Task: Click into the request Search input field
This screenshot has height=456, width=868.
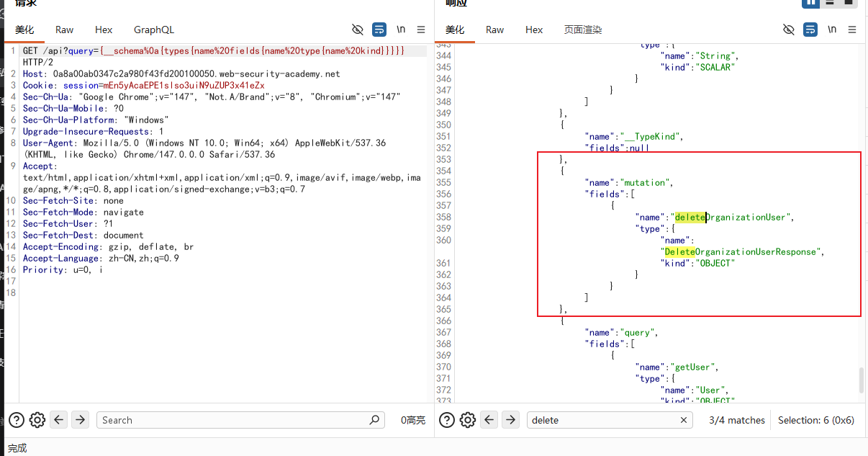Action: (234, 420)
